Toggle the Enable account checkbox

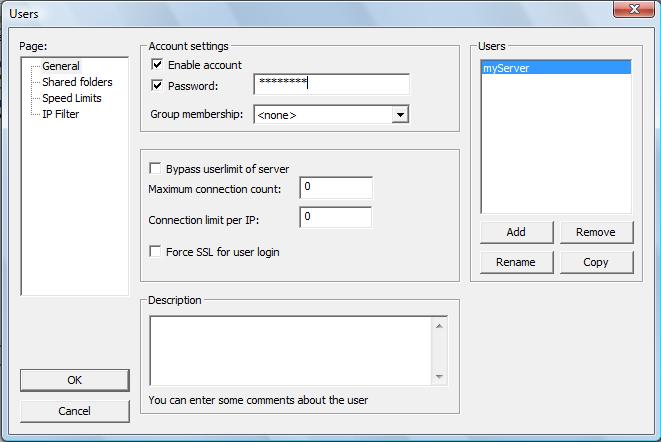pyautogui.click(x=157, y=65)
